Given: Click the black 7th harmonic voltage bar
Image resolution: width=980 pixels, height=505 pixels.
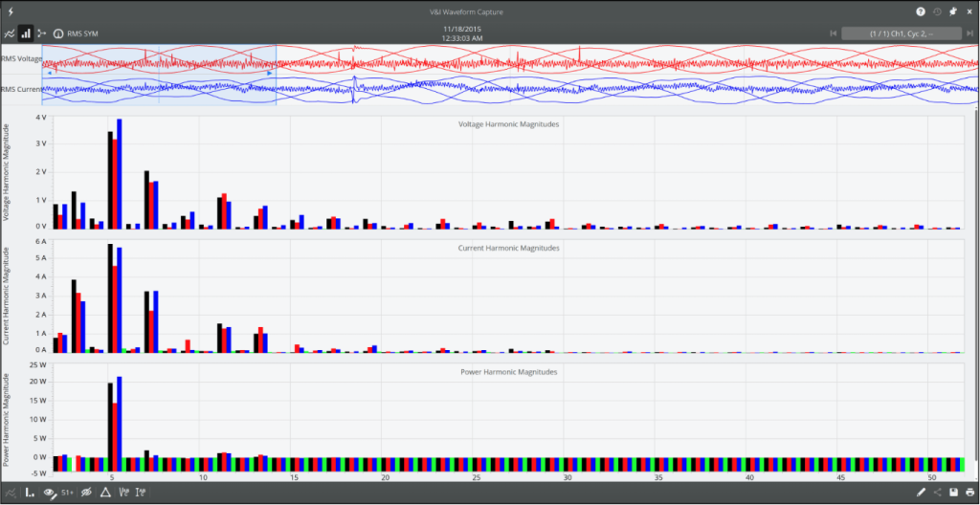Looking at the screenshot, I should click(146, 200).
